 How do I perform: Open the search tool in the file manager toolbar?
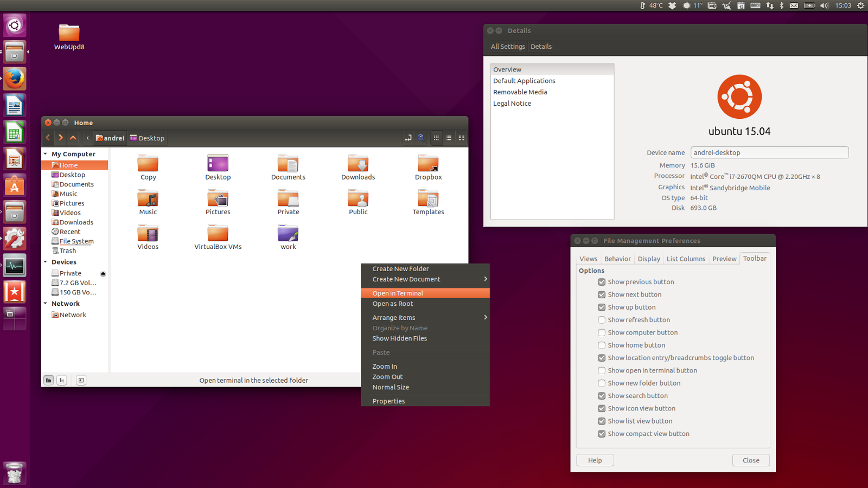click(421, 138)
